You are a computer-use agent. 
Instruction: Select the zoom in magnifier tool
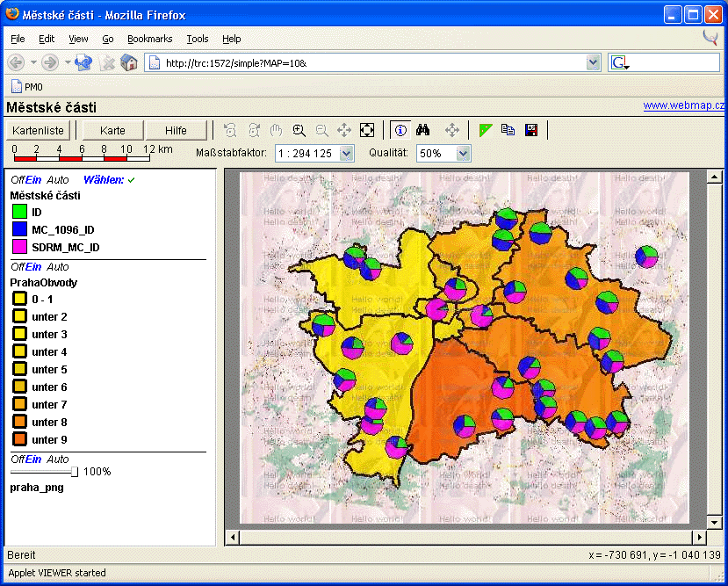[299, 130]
